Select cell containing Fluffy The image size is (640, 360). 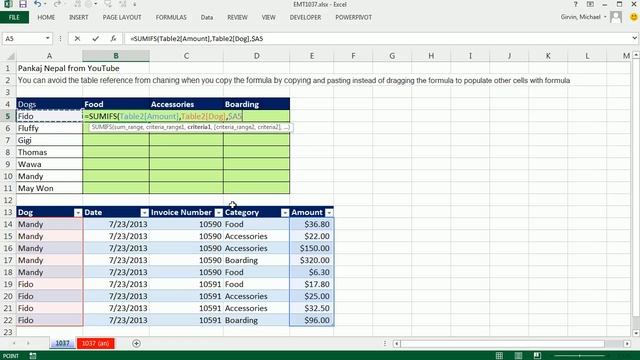coord(49,128)
